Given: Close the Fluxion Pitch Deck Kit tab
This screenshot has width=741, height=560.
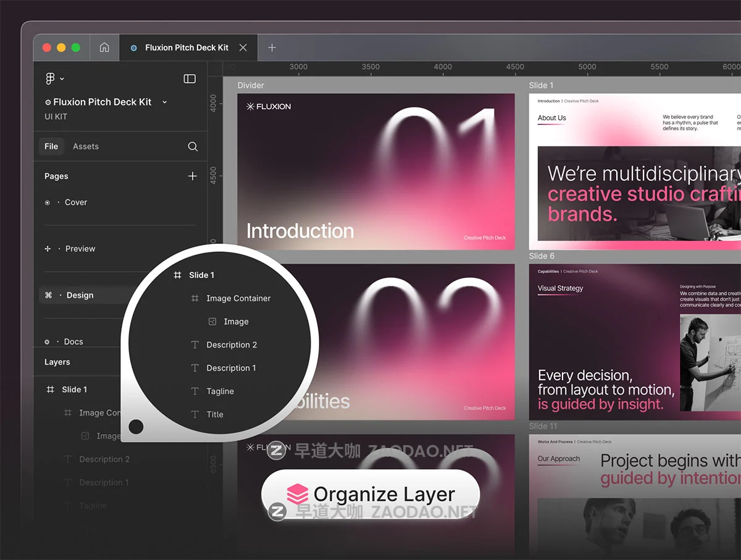Looking at the screenshot, I should tap(243, 48).
